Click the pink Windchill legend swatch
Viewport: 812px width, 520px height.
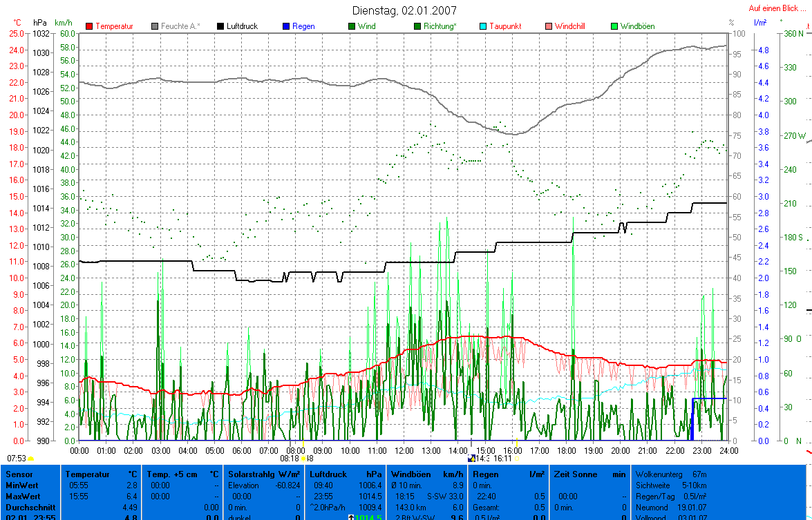click(x=549, y=26)
